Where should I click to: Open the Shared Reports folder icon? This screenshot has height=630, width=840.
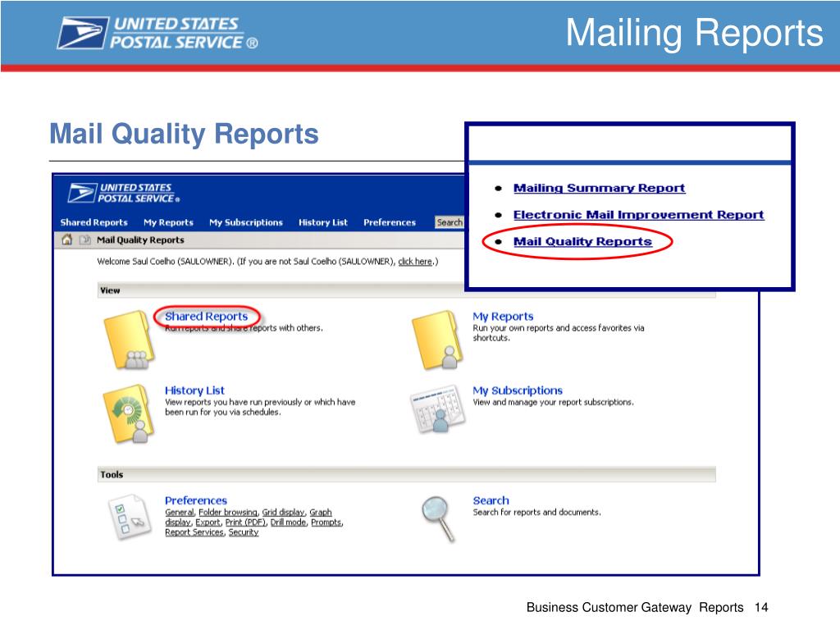coord(129,340)
